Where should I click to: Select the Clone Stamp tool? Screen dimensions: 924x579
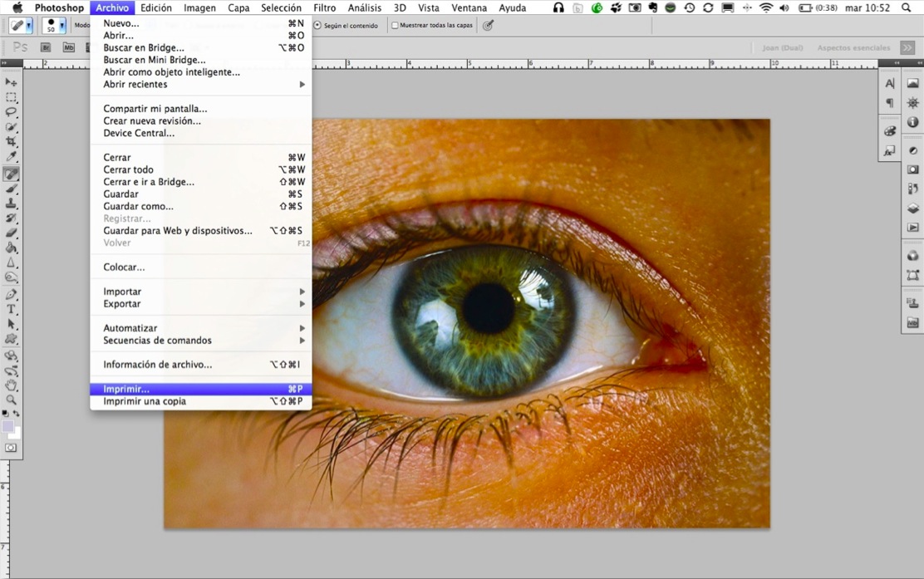tap(11, 204)
